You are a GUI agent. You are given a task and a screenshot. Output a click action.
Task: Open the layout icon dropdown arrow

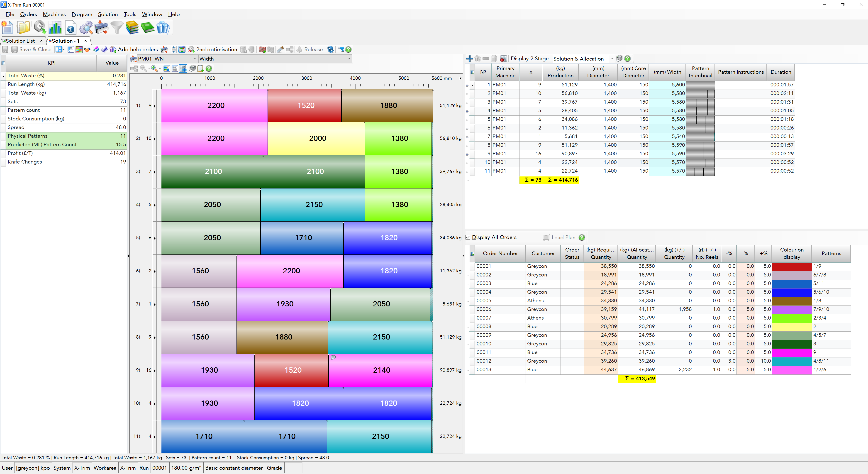(x=64, y=50)
